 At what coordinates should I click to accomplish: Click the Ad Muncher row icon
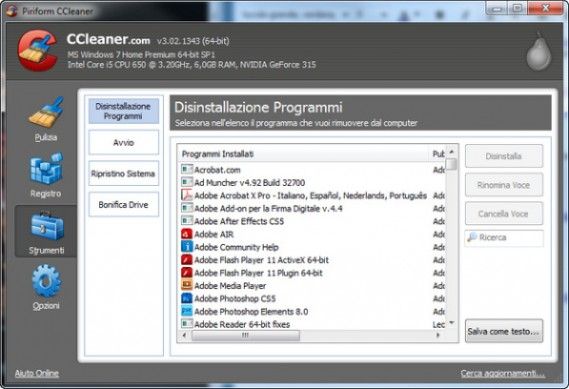point(187,182)
